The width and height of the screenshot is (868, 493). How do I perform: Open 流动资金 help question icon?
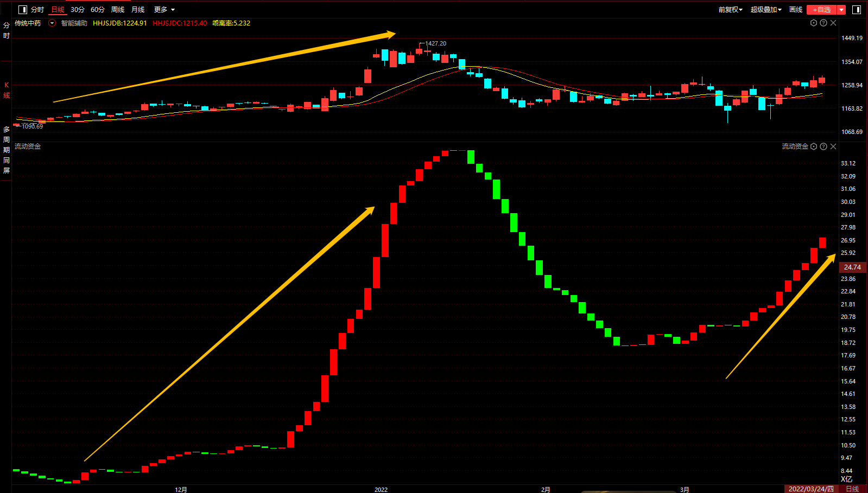[823, 146]
